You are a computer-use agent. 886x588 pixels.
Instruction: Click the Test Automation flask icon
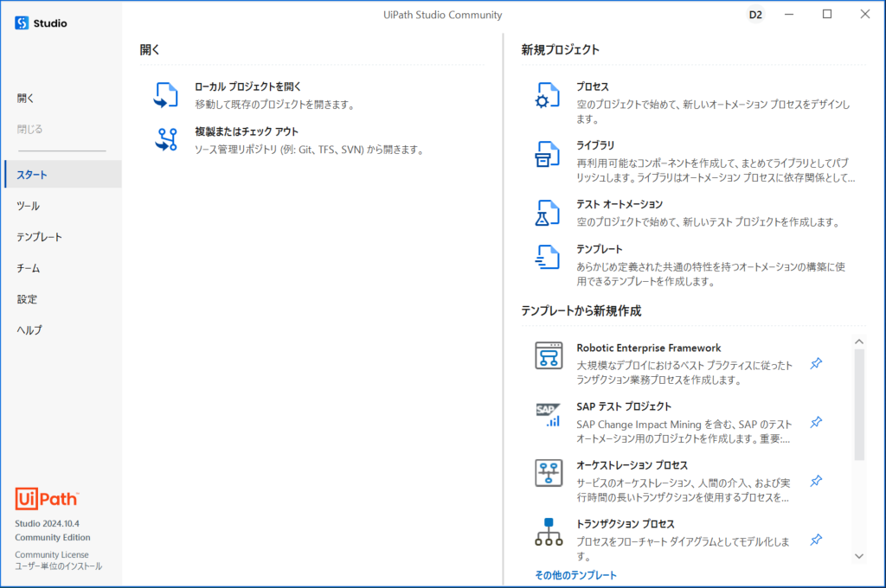pos(547,213)
